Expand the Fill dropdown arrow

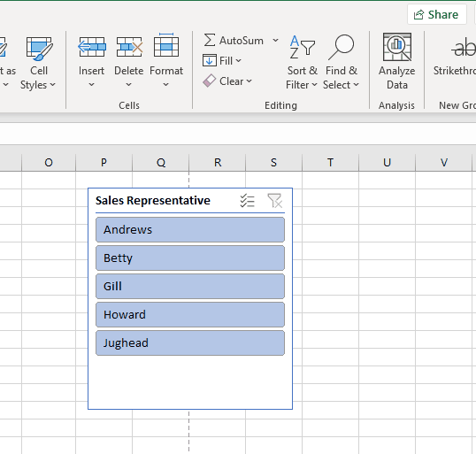(x=238, y=61)
